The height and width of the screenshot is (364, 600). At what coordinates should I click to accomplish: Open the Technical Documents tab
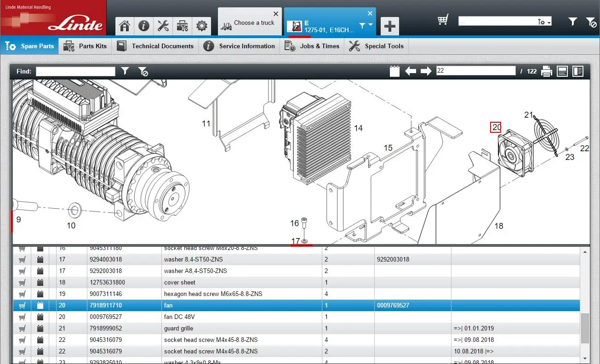pyautogui.click(x=155, y=46)
